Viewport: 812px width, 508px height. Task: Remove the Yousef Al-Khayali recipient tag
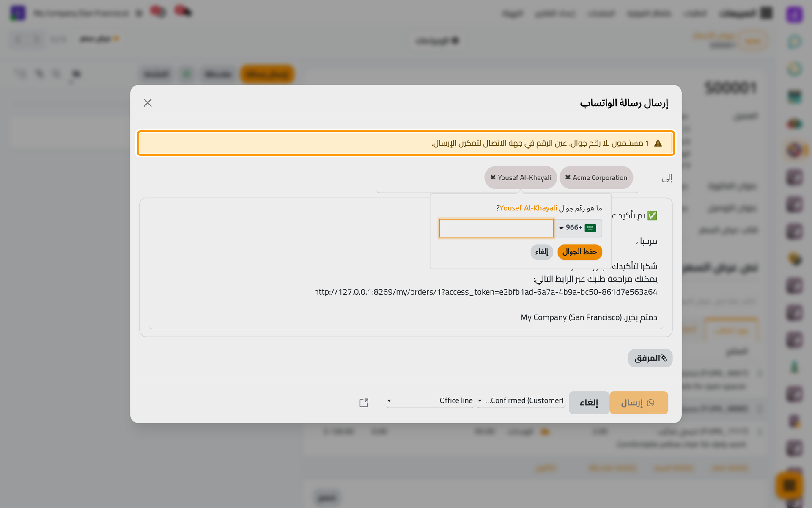tap(493, 177)
